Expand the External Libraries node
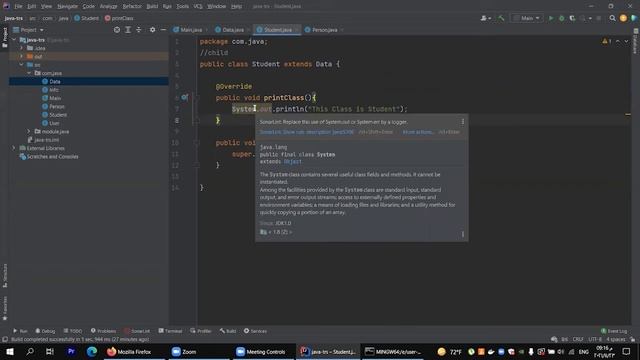This screenshot has width=640, height=360. tap(15, 148)
